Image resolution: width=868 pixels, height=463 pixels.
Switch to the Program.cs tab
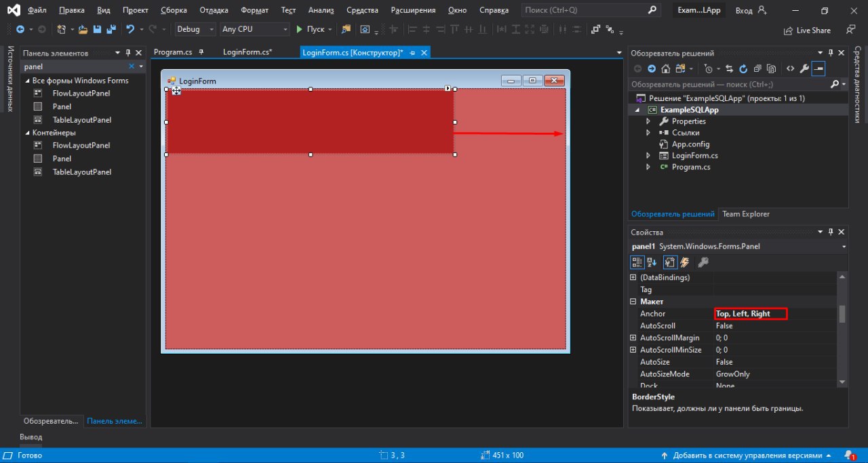173,52
